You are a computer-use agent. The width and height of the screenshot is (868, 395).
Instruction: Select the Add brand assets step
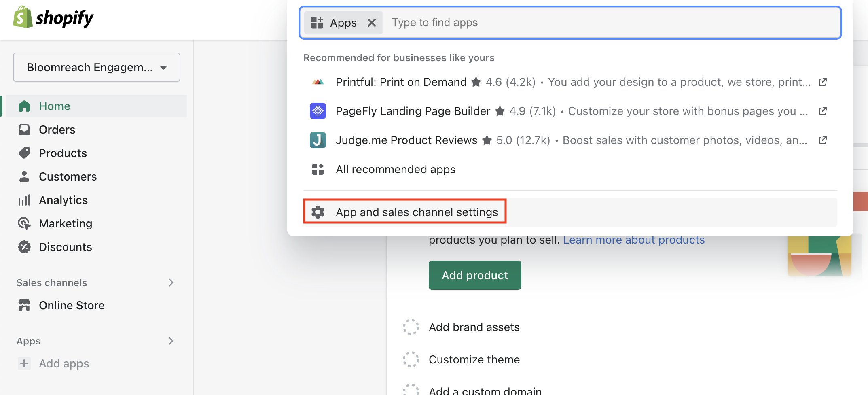[x=474, y=327]
